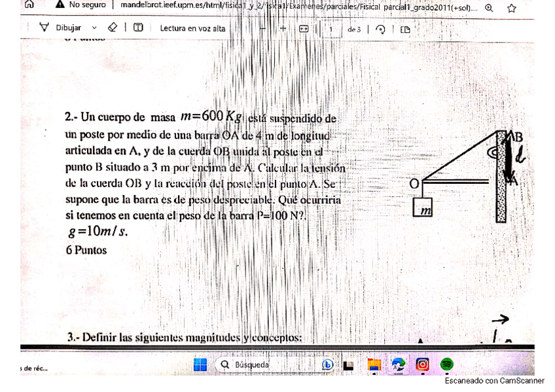Open File Explorer from the taskbar

[x=374, y=365]
